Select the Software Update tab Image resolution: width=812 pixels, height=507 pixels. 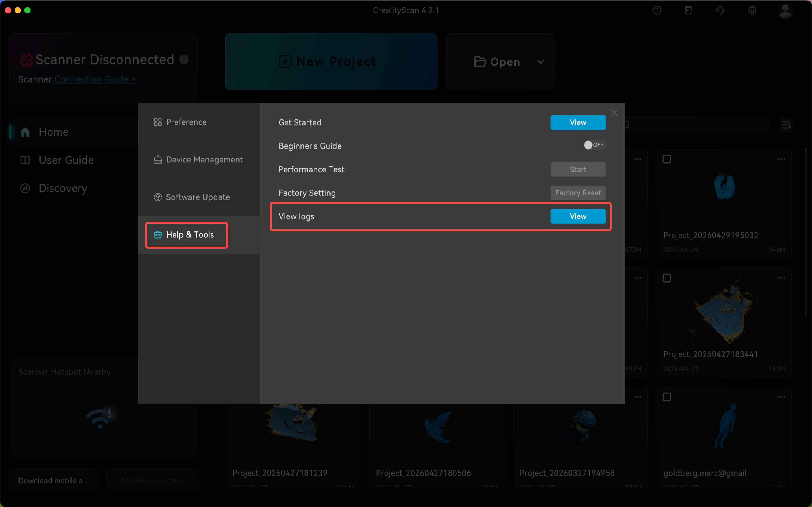199,197
